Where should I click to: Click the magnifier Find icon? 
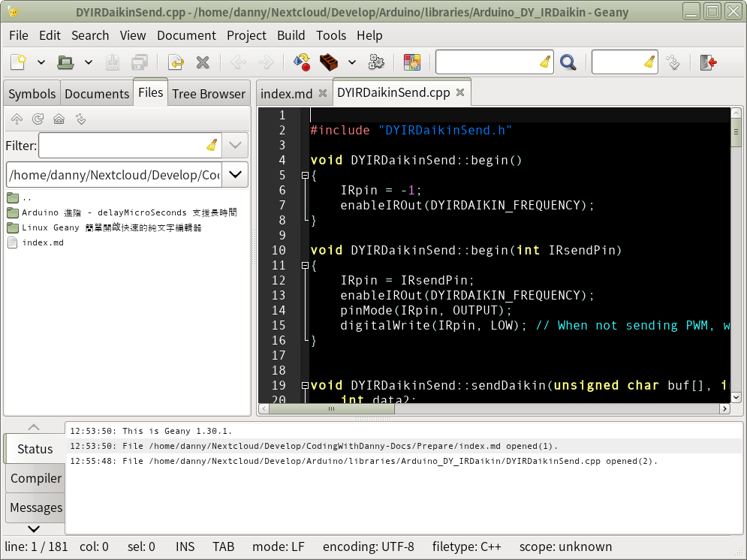coord(568,62)
